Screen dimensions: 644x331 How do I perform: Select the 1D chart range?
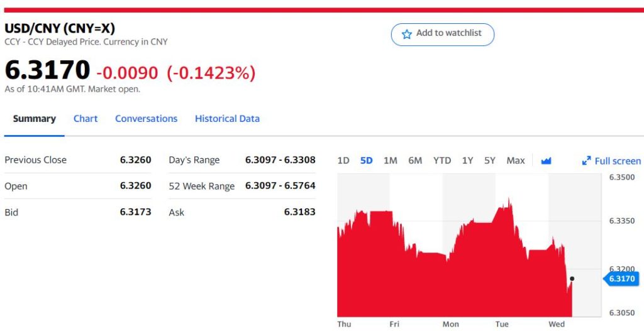[343, 161]
